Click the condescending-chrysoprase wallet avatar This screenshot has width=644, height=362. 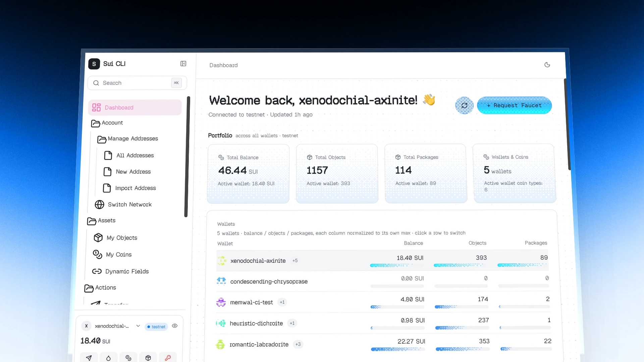(221, 281)
